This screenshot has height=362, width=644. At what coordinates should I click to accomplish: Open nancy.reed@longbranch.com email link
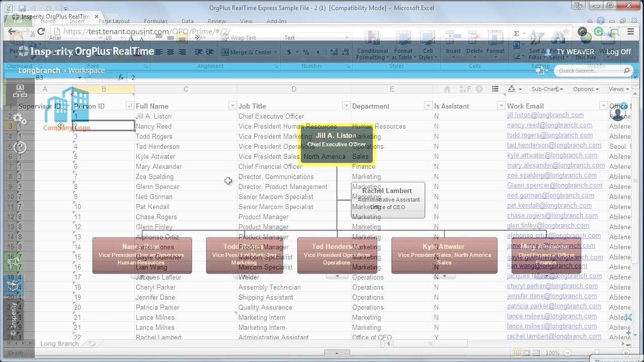[x=549, y=125]
